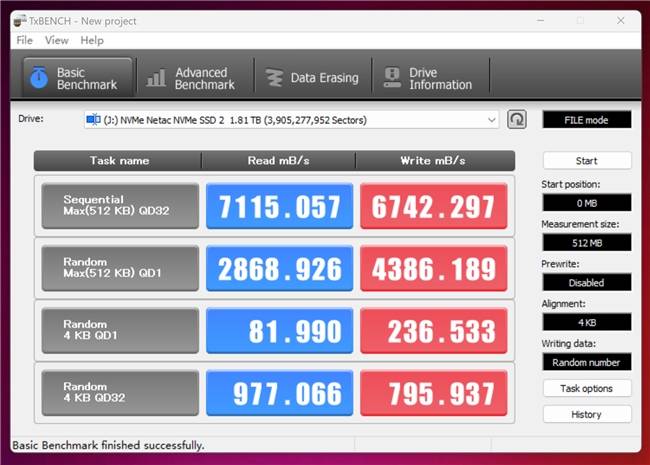
Task: Click the drive icon beside (J:) NVMe Netac
Action: tap(93, 120)
